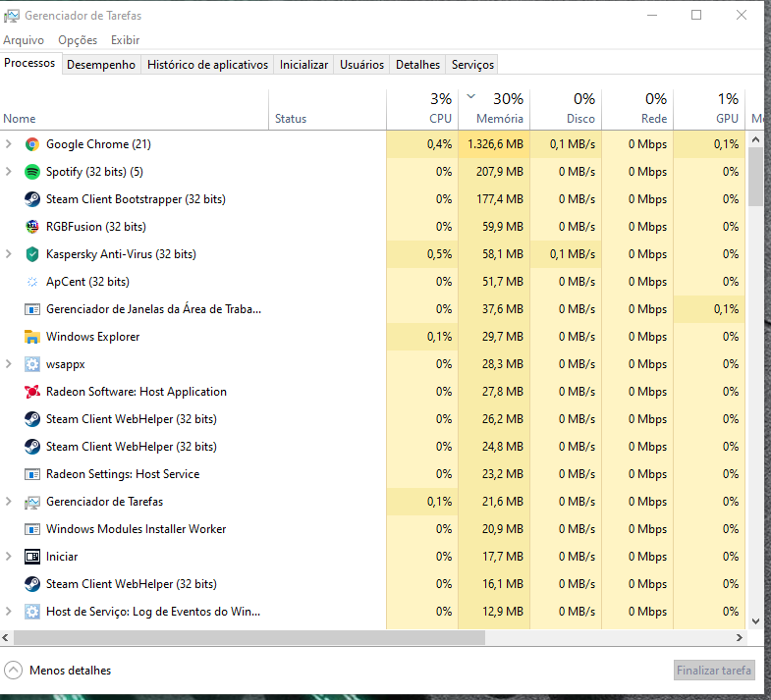
Task: Click the horizontal scrollbar right arrow
Action: [x=739, y=637]
